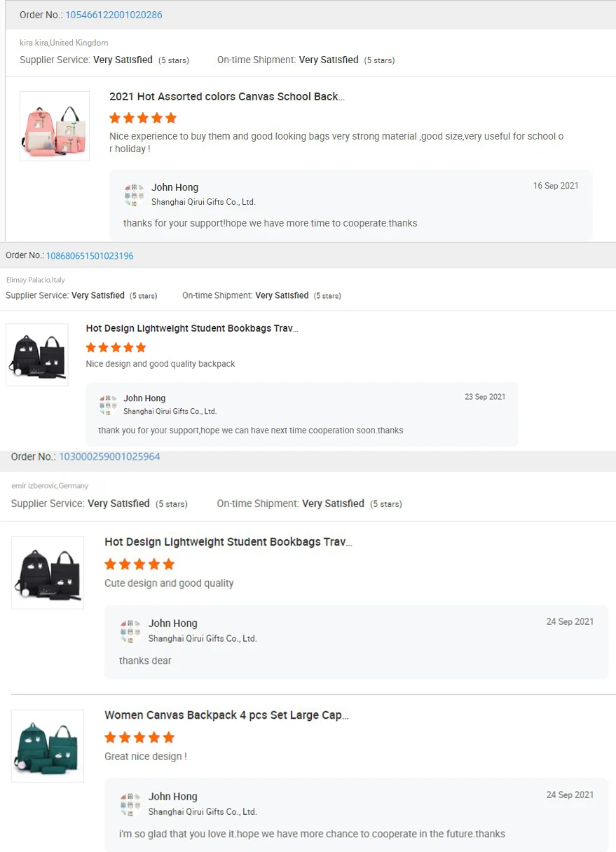Screen dimensions: 616x852
Task: Click reviewer name "kira kira, United Kingdom"
Action: pyautogui.click(x=64, y=43)
